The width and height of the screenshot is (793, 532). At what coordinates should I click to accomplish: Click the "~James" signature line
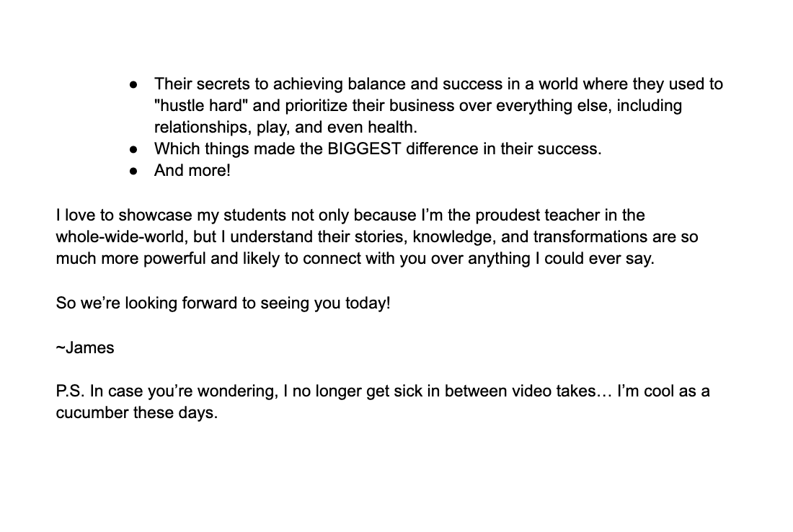coord(85,348)
